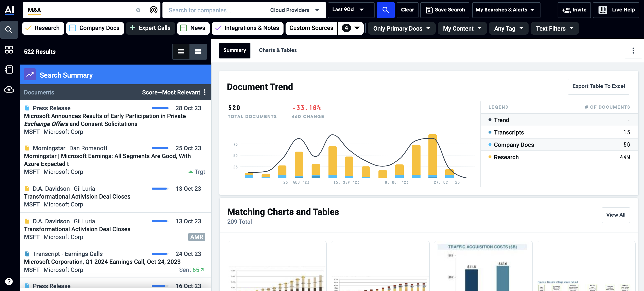644x291 pixels.
Task: Open the My Content dropdown
Action: tap(462, 29)
